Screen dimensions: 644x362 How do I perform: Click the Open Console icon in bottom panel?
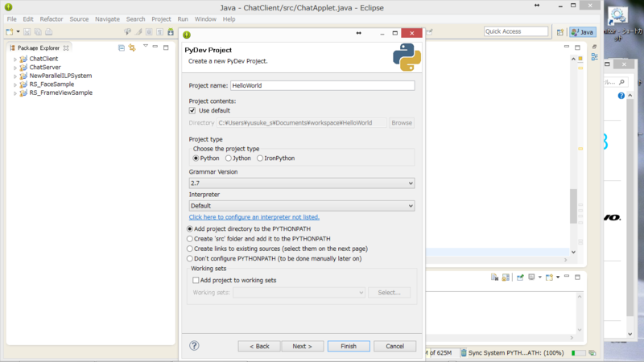point(549,278)
